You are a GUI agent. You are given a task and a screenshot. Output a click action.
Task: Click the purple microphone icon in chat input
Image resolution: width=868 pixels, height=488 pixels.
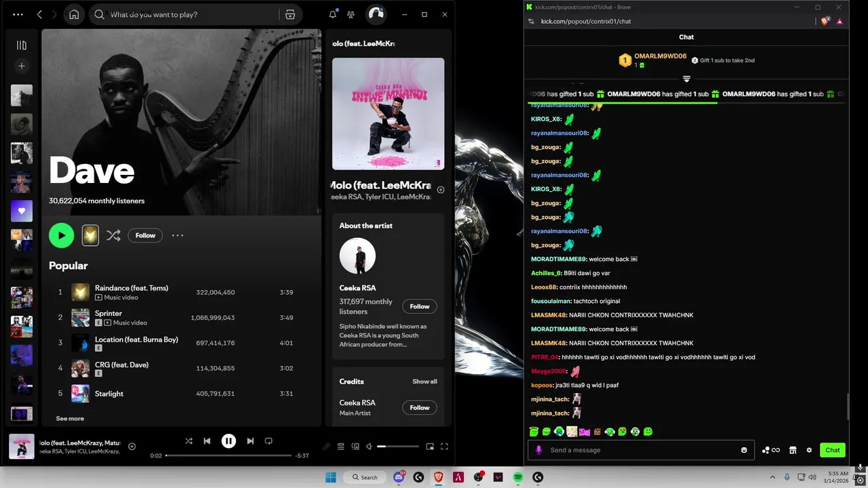pos(539,450)
